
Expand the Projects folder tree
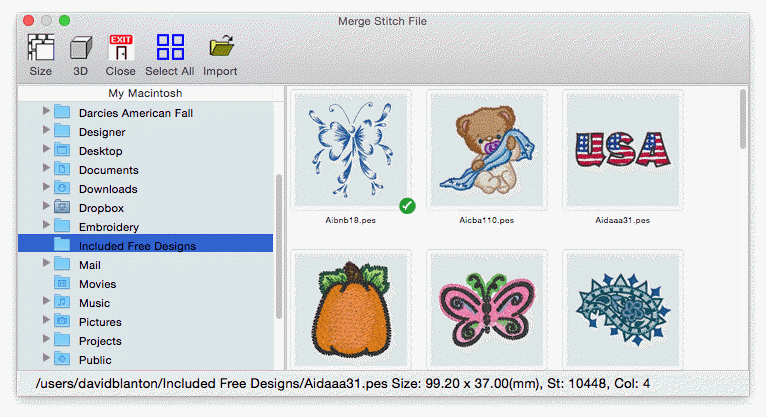tap(46, 340)
